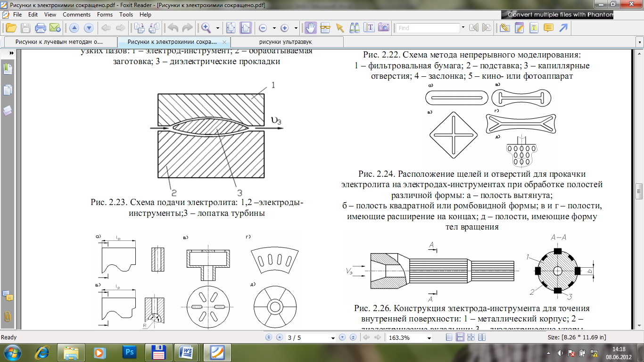The width and height of the screenshot is (644, 362).
Task: Open the Comments menu
Action: pos(76,15)
